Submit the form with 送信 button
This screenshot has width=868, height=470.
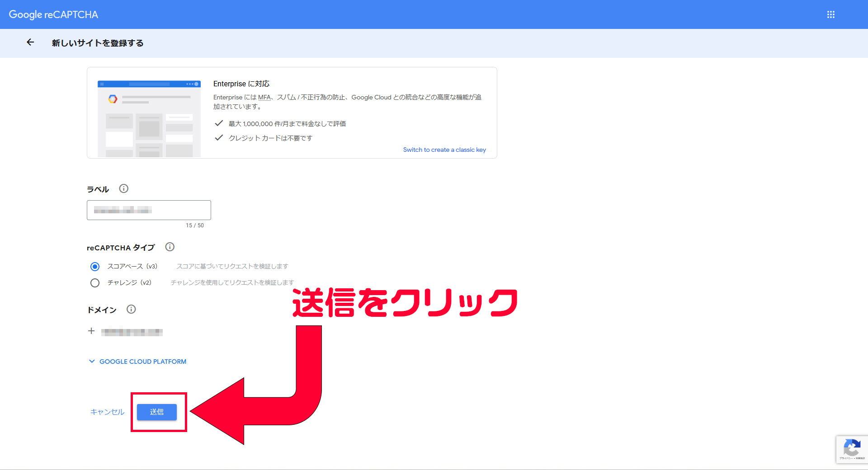click(x=157, y=412)
